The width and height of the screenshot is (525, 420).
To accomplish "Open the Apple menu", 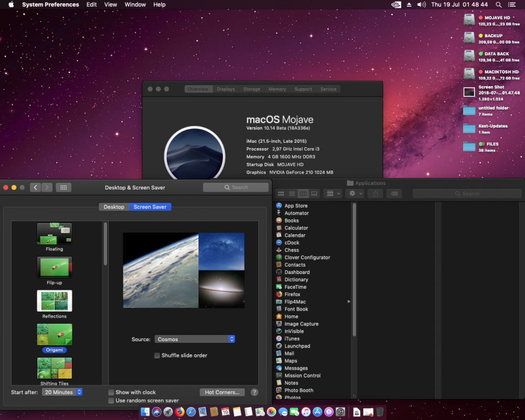I will click(x=11, y=5).
